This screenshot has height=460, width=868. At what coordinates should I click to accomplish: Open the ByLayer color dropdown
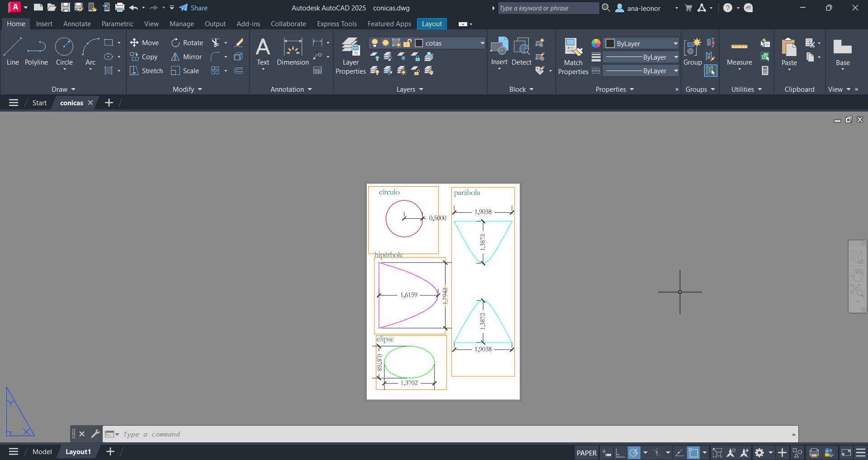click(675, 44)
